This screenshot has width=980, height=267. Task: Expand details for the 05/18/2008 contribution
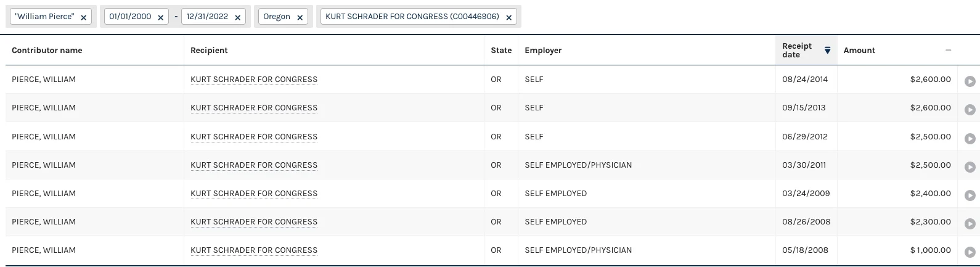[970, 252]
